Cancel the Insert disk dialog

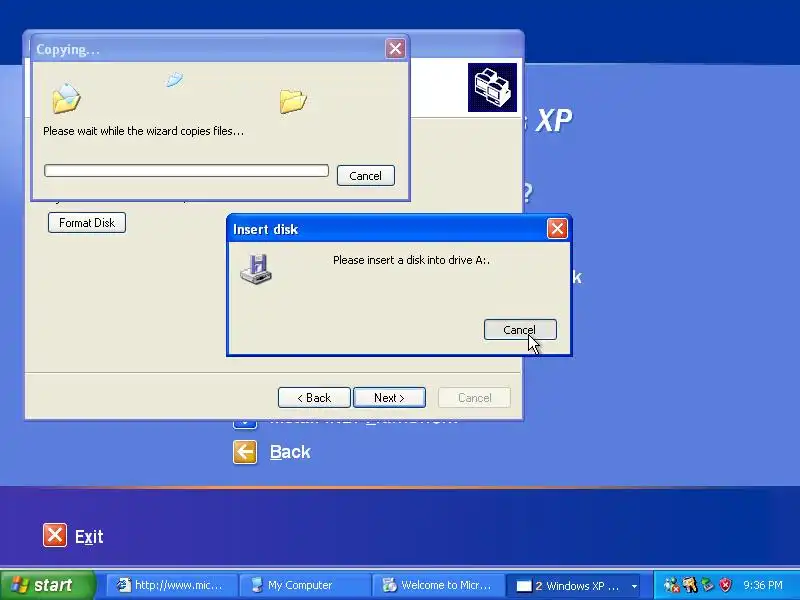[x=520, y=330]
